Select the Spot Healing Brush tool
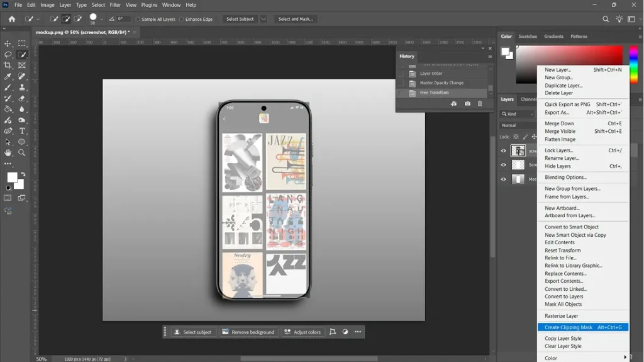The image size is (644, 362). pos(22,76)
